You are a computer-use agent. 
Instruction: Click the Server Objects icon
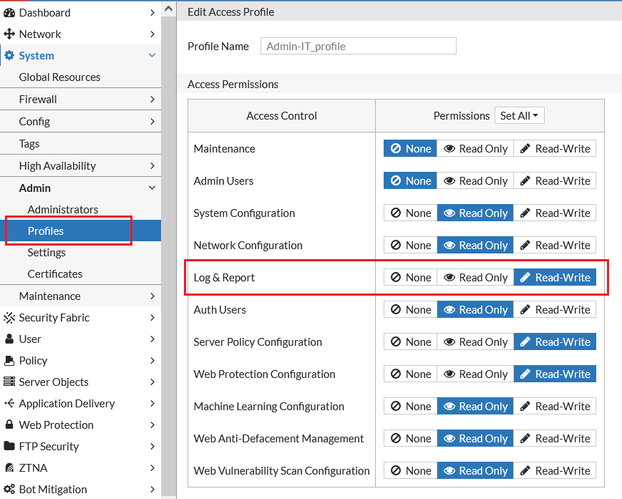coord(9,382)
